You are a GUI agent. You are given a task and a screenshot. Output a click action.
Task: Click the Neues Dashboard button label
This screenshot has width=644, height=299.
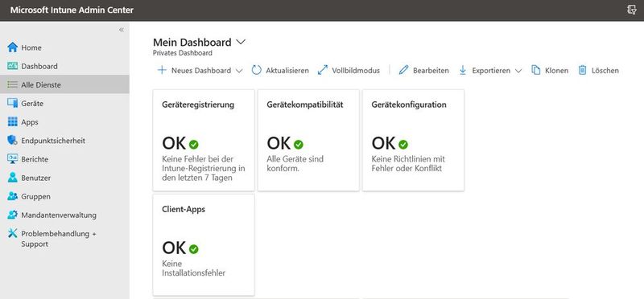pos(201,71)
